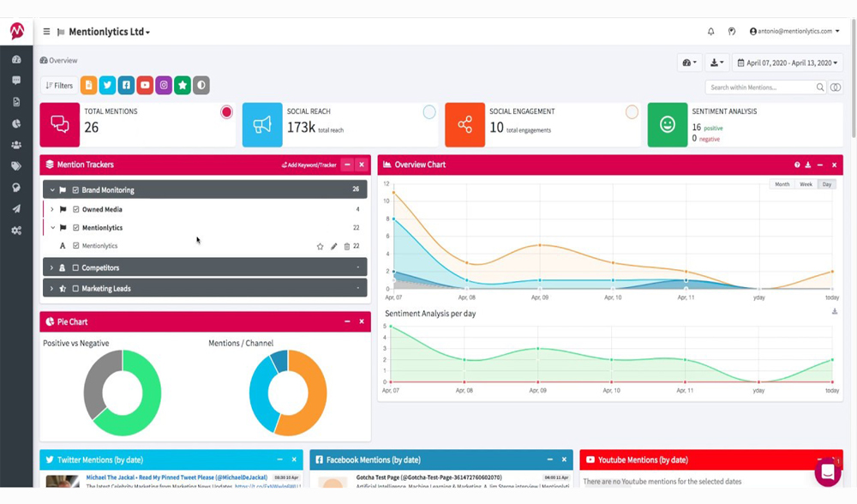Screen dimensions: 857x504
Task: Open the mentions speech-bubble sidebar icon
Action: point(16,81)
